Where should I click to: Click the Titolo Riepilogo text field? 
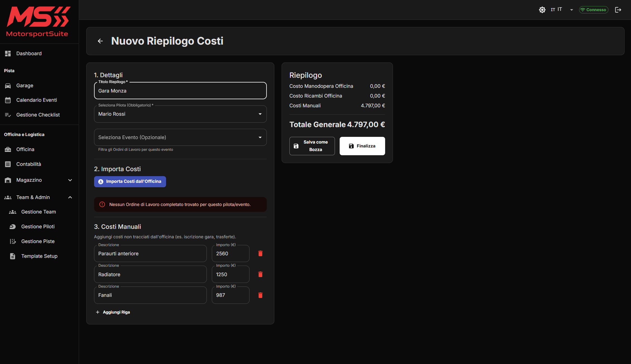(x=180, y=91)
